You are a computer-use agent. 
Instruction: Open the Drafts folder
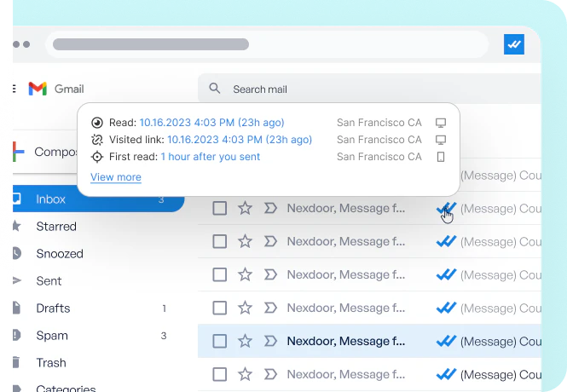point(53,308)
